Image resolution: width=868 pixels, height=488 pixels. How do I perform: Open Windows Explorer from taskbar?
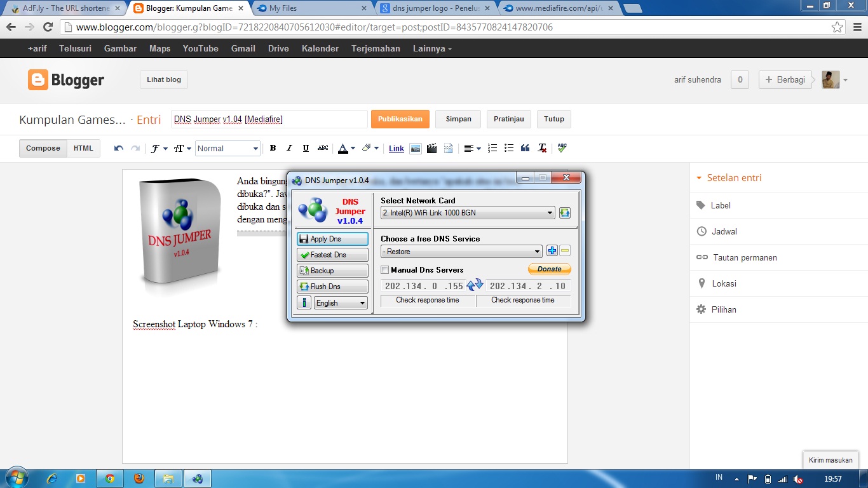point(168,478)
